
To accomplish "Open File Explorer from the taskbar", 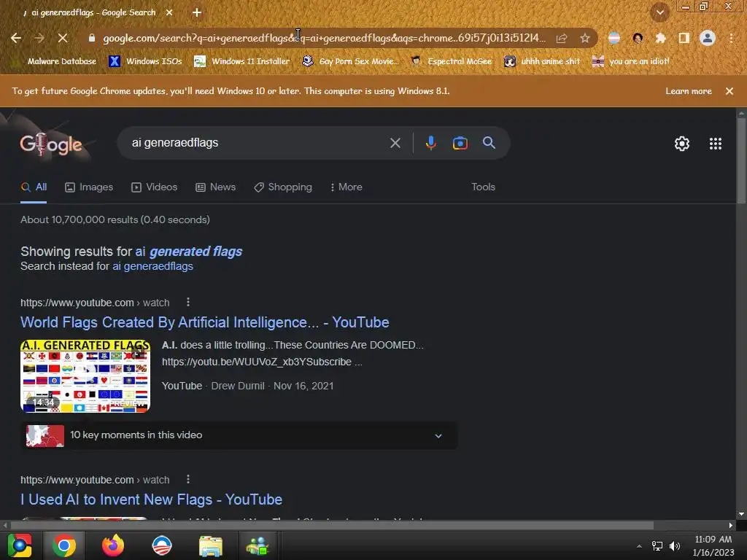I will coord(211,545).
